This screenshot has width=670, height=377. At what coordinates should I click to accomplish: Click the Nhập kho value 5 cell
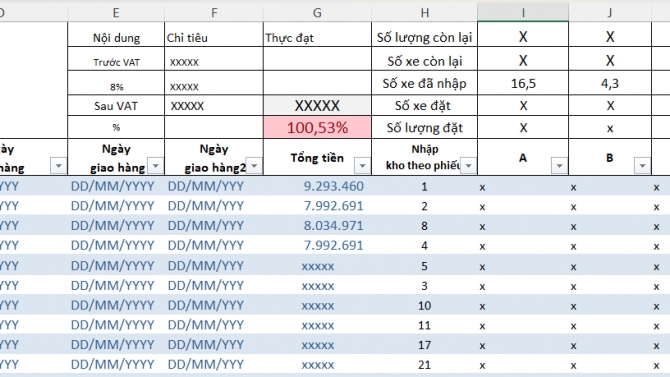tap(424, 265)
